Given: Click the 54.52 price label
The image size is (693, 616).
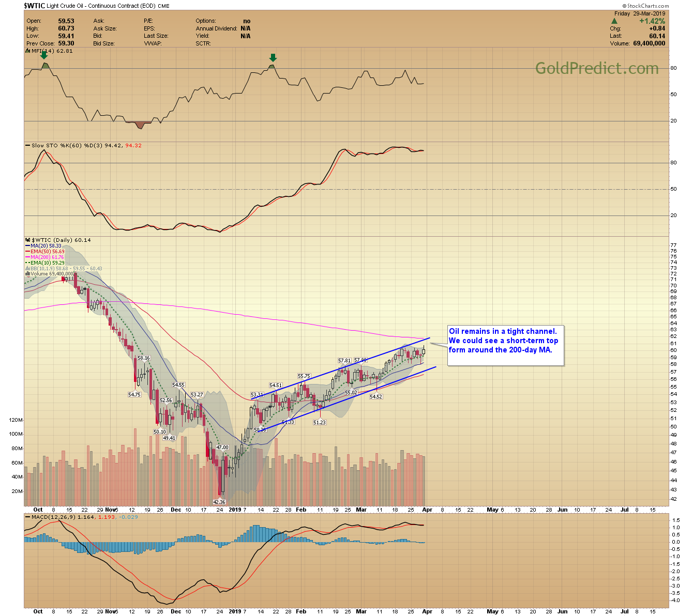Looking at the screenshot, I should pos(376,396).
